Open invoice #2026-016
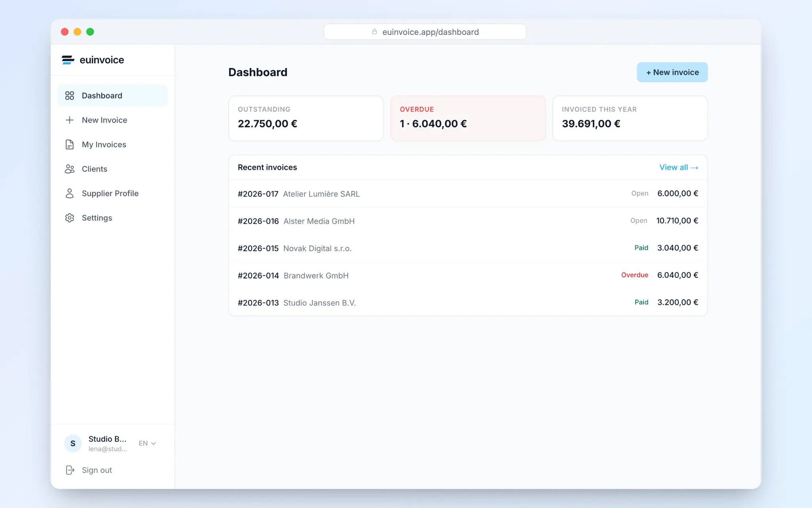 point(468,221)
